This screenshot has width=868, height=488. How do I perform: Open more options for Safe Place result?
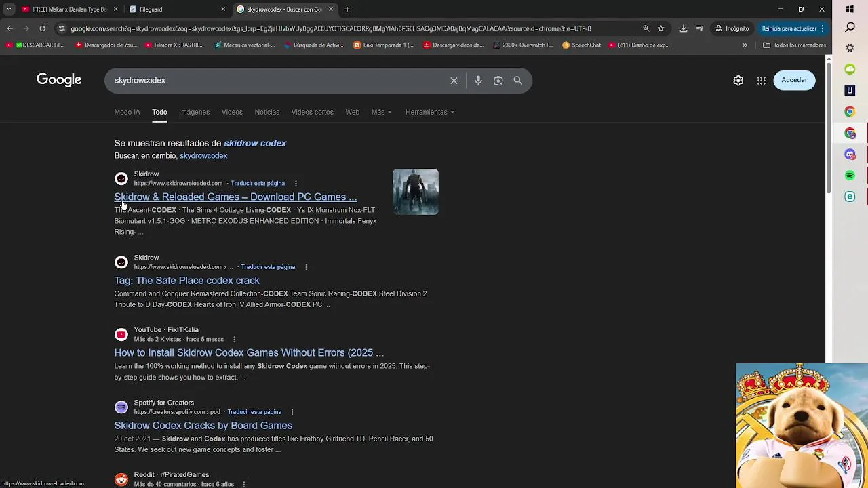pos(306,267)
